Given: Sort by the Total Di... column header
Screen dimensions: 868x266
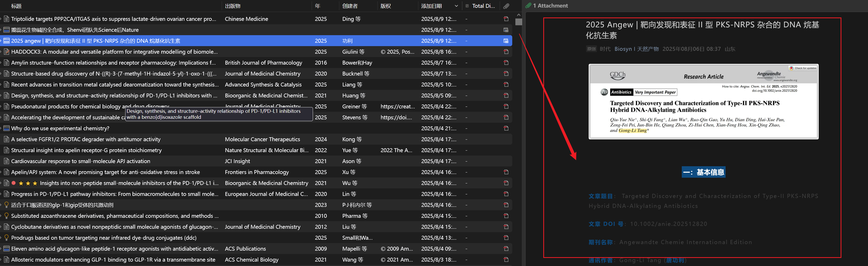Looking at the screenshot, I should (x=484, y=6).
